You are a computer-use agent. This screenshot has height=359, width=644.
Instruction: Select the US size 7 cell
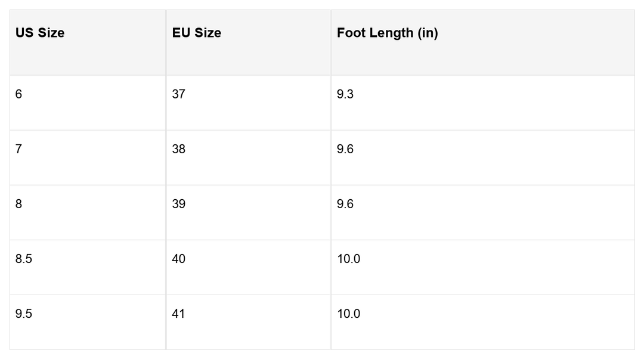coord(19,149)
